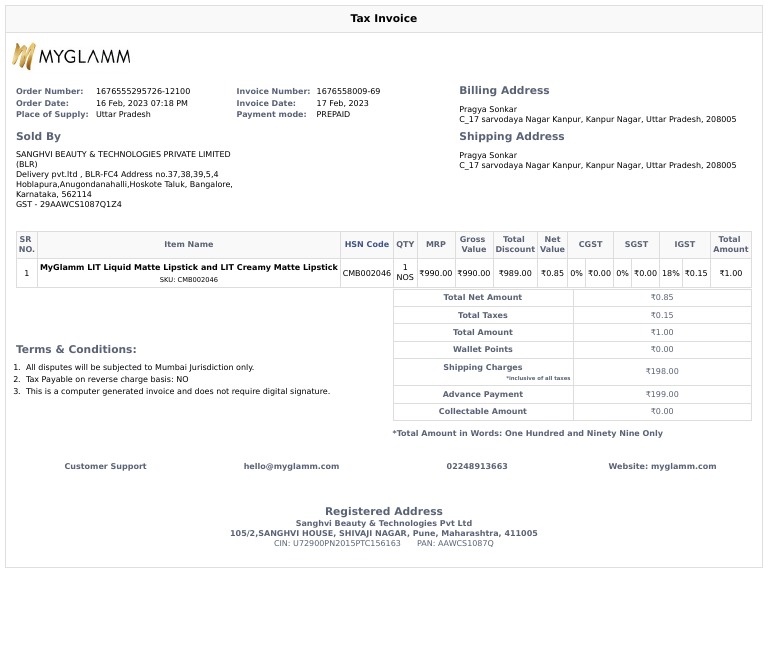Viewport: 768px width, 672px height.
Task: Click the IGST column header
Action: pos(684,244)
